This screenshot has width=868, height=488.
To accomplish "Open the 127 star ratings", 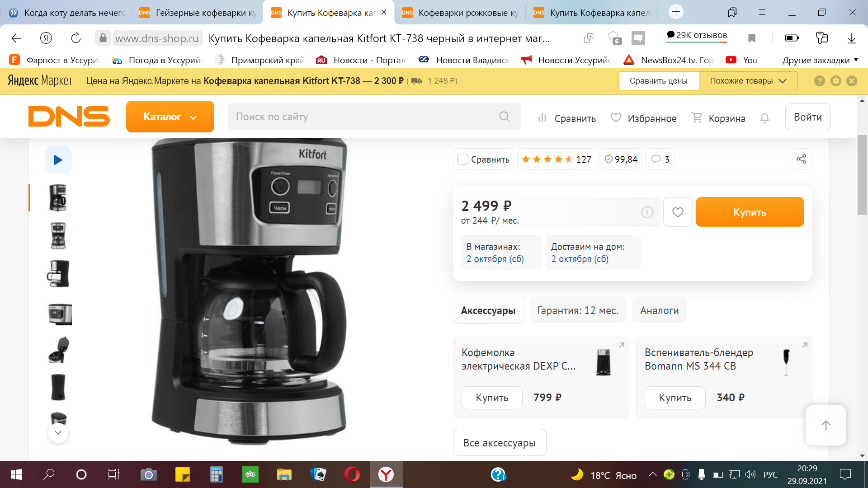I will pyautogui.click(x=557, y=159).
